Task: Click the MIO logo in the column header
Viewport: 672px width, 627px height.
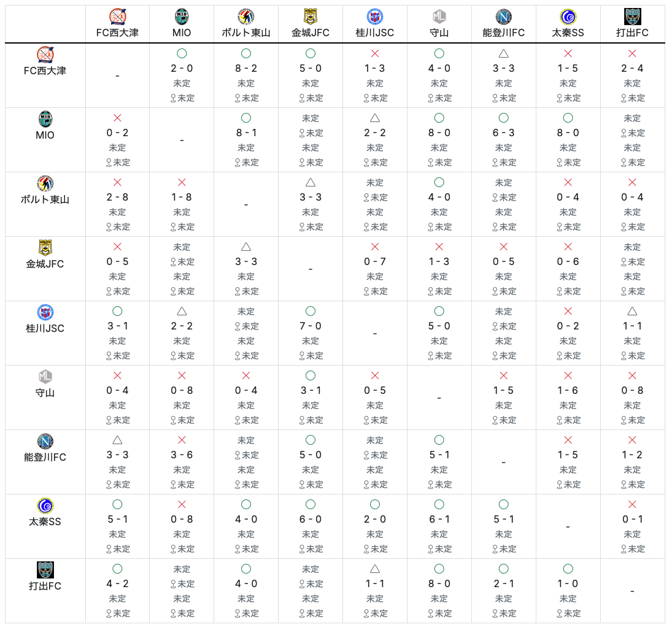Action: click(x=182, y=17)
